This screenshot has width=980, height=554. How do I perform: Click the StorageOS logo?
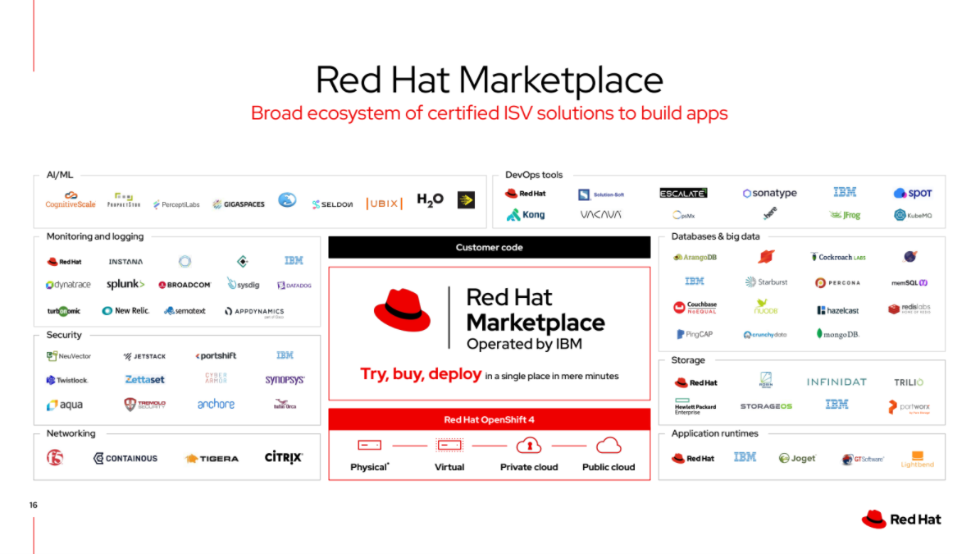[766, 406]
